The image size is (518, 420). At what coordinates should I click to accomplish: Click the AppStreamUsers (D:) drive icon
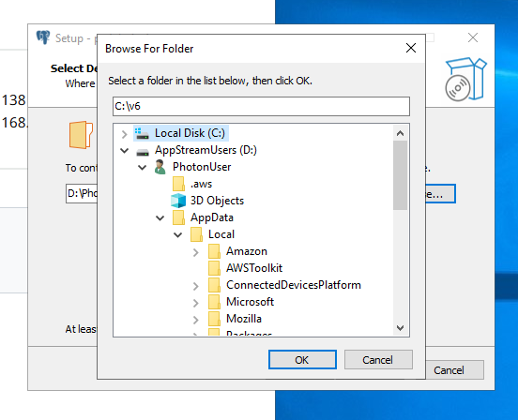click(x=143, y=152)
